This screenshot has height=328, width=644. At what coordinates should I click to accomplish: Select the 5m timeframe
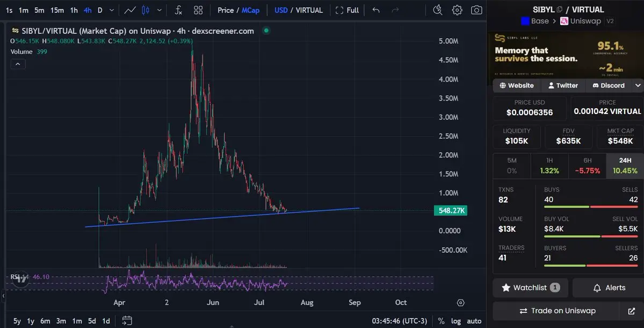(39, 10)
